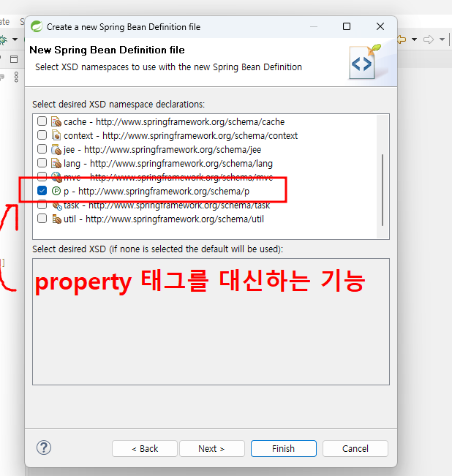Open the three-dot view menu in Eclipse panel
The height and width of the screenshot is (476, 452).
pos(16,77)
